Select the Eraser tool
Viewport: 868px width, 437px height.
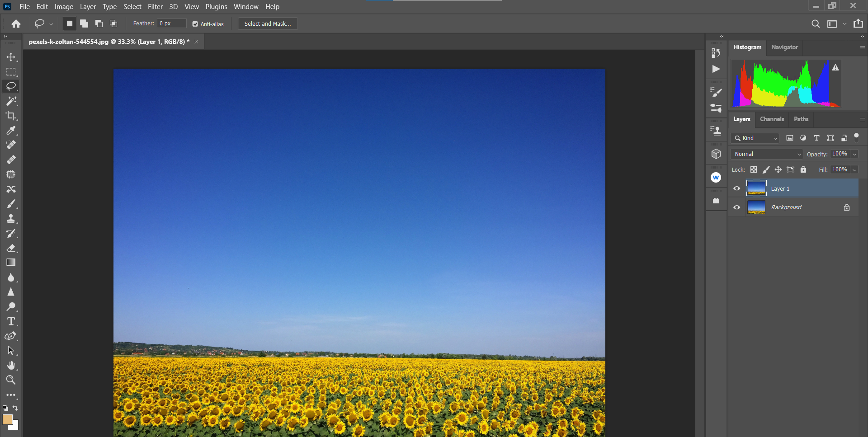(x=11, y=248)
